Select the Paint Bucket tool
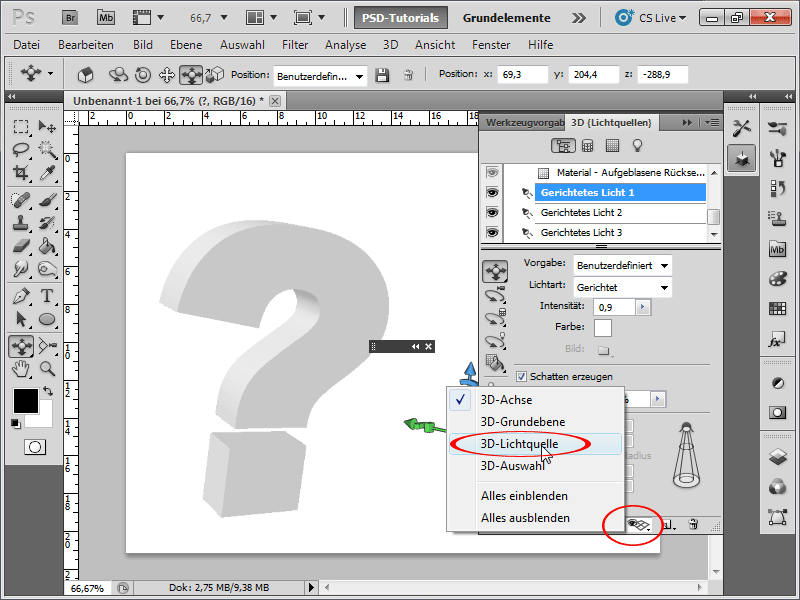This screenshot has width=800, height=600. pos(47,246)
